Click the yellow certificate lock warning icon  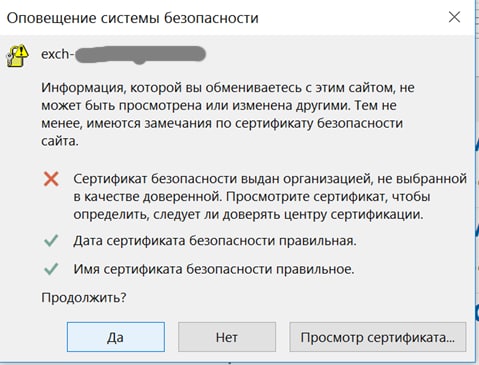coord(18,55)
